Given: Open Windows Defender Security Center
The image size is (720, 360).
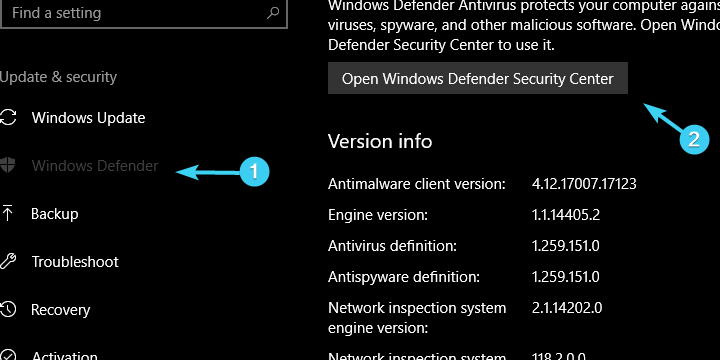Looking at the screenshot, I should pos(478,79).
